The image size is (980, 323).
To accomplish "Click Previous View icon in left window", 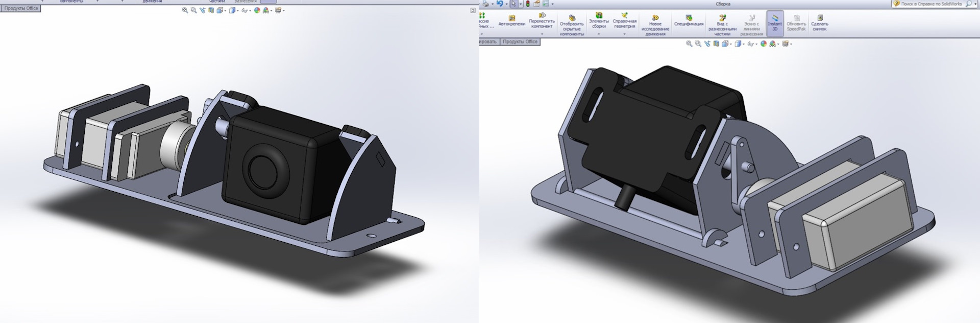I will pyautogui.click(x=203, y=10).
